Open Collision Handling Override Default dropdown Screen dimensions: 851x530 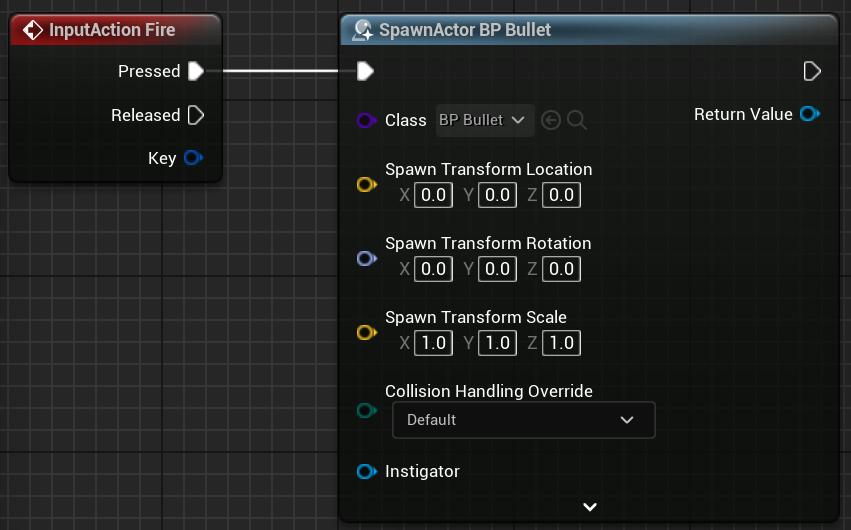pyautogui.click(x=524, y=420)
